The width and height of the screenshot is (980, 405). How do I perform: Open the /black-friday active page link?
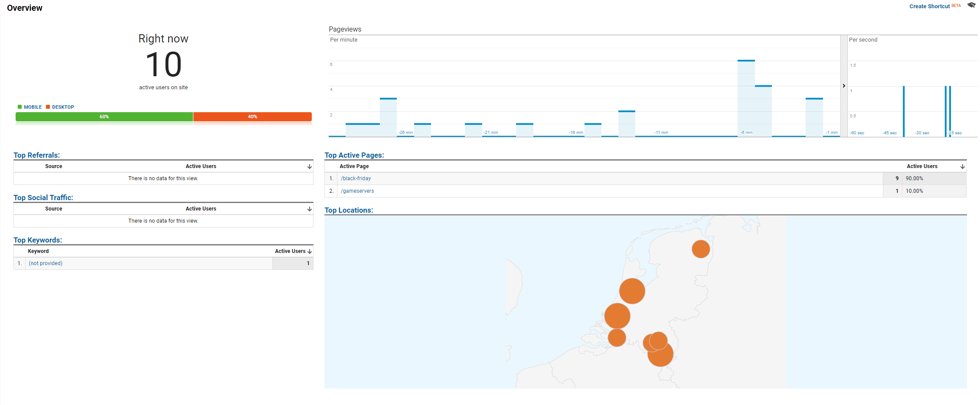point(356,178)
